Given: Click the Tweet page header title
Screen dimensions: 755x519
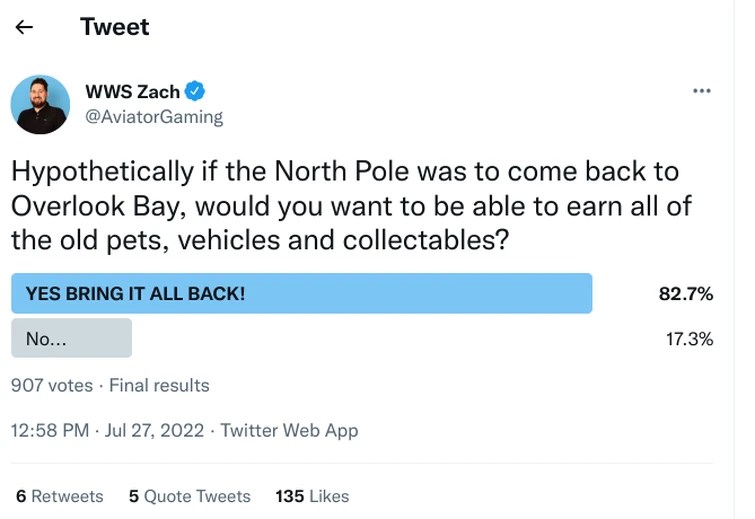Looking at the screenshot, I should point(115,27).
